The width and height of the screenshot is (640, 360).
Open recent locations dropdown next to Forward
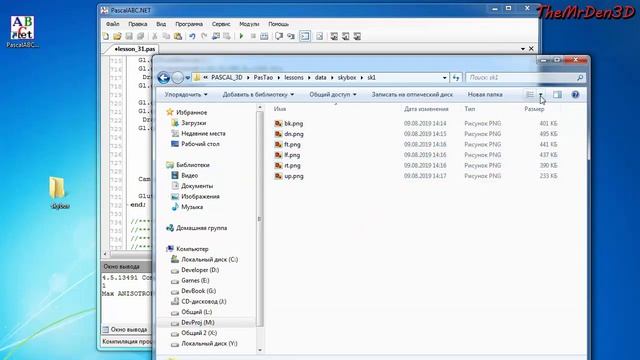point(187,78)
